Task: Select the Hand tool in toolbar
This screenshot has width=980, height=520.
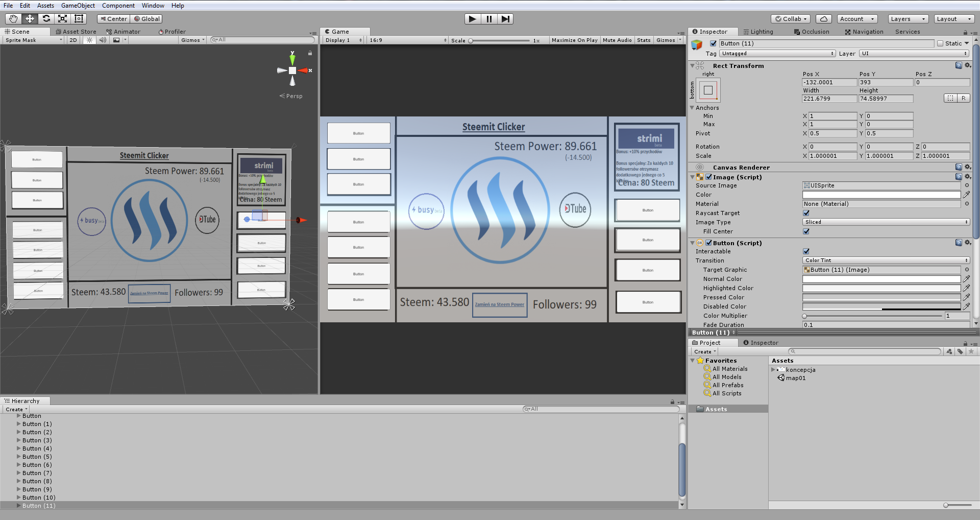Action: [x=13, y=19]
